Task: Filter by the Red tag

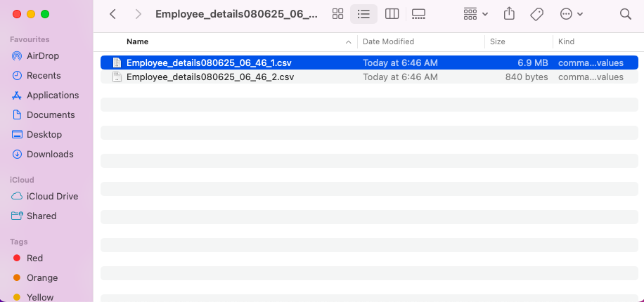Action: (34, 258)
